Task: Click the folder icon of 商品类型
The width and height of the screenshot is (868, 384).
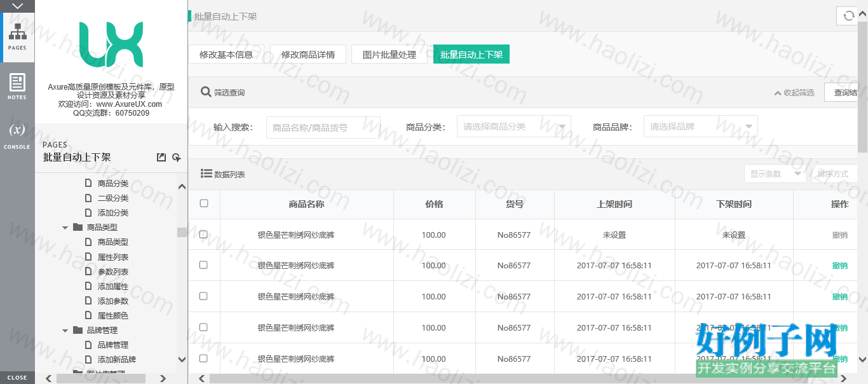Action: coord(78,227)
